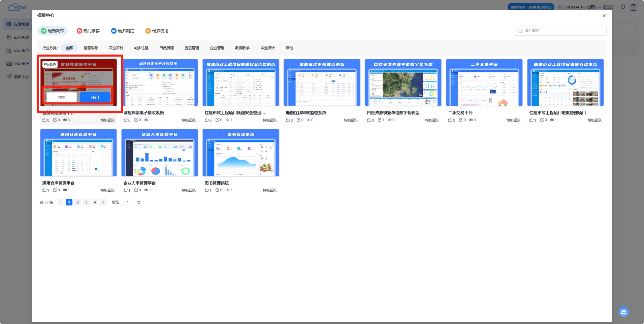Filter by 企业管理 industry category
This screenshot has height=324, width=644.
(x=217, y=48)
